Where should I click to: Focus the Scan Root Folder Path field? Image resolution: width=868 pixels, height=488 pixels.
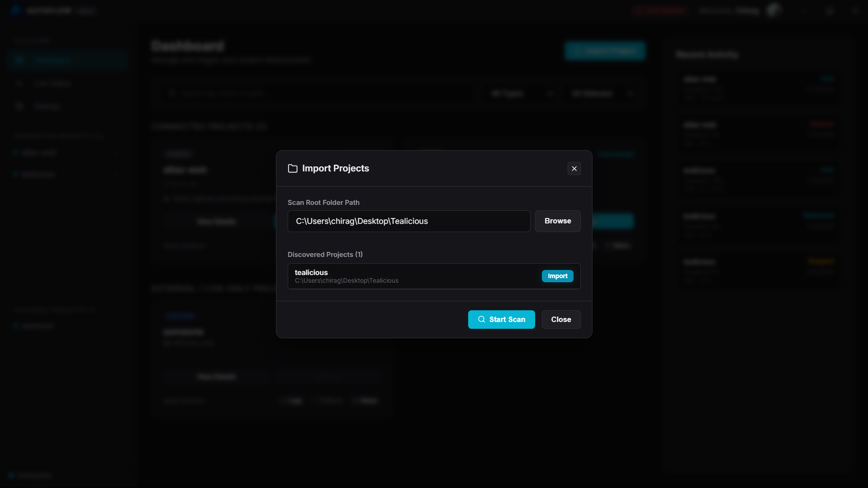coord(409,221)
